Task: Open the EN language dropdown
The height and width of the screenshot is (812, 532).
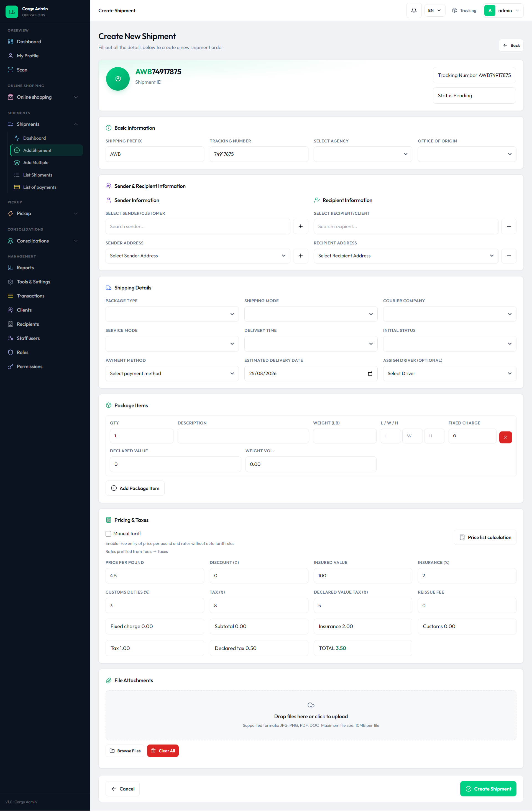Action: [x=434, y=11]
